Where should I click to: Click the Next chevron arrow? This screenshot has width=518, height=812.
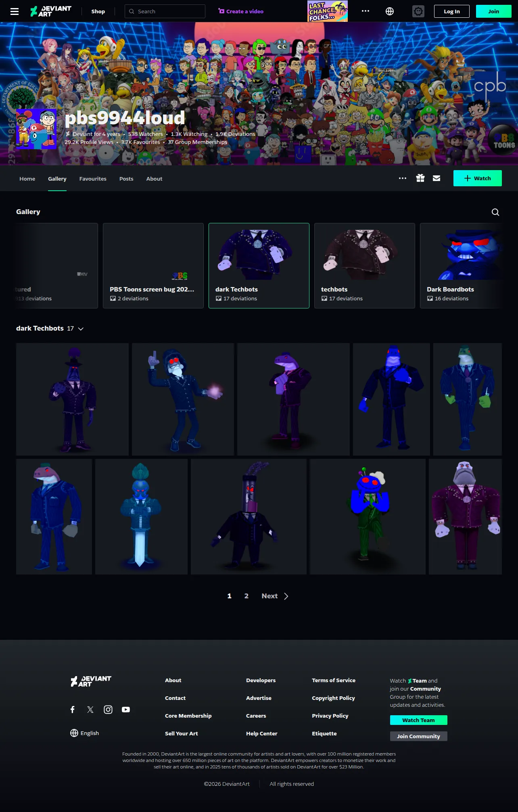tap(286, 596)
